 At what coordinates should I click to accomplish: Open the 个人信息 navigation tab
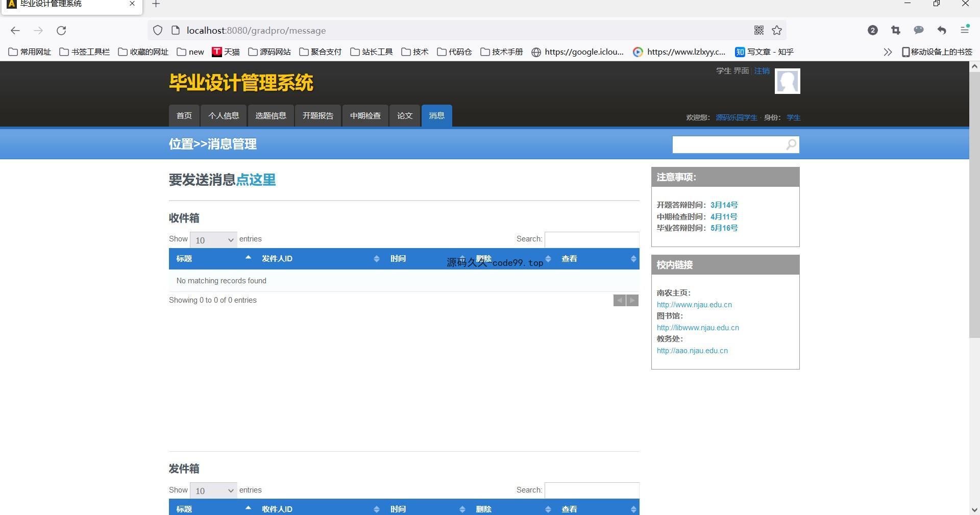pyautogui.click(x=224, y=116)
